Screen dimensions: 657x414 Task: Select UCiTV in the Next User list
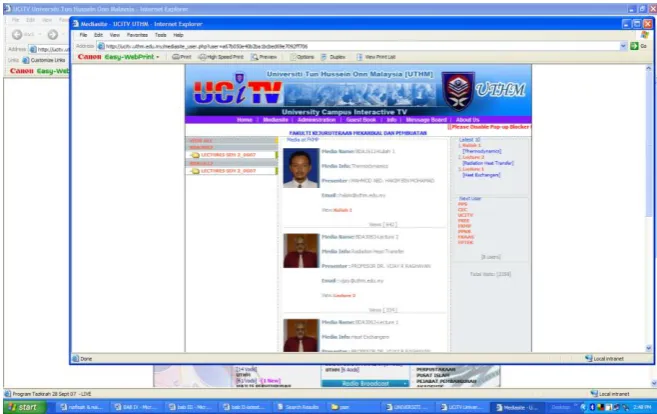465,215
